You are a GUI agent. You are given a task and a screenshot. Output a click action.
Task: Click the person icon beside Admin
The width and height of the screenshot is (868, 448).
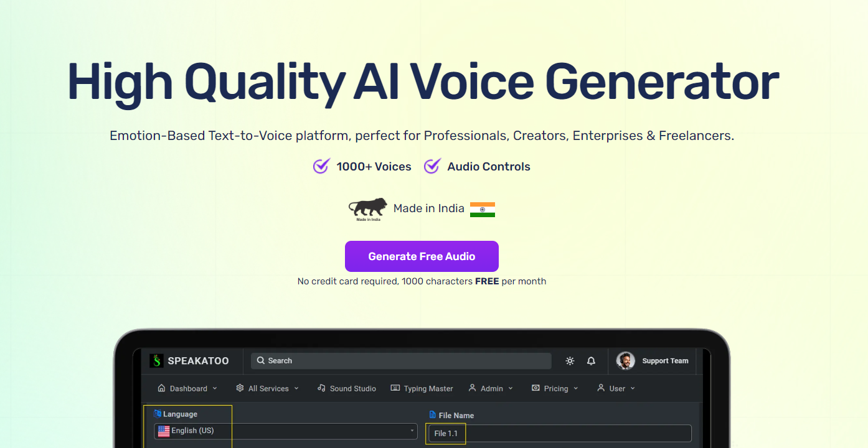pos(472,388)
